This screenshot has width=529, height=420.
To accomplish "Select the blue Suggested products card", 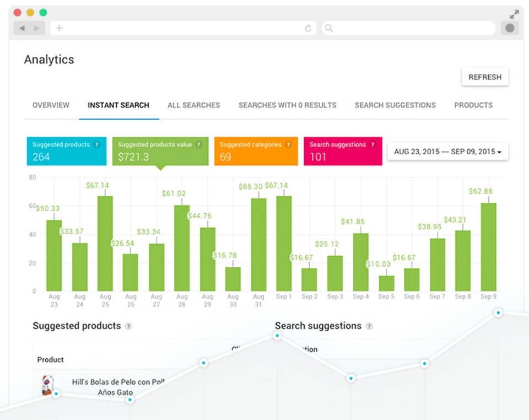I will (x=66, y=152).
